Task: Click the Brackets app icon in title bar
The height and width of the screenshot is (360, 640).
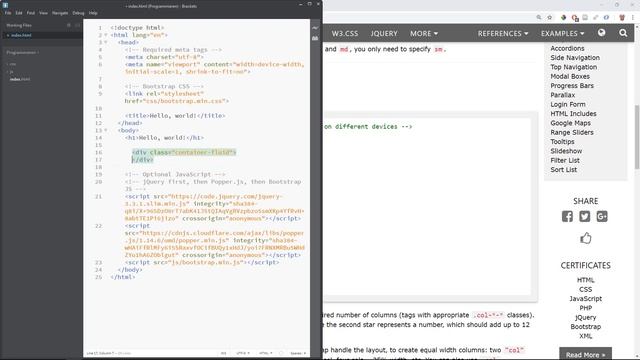Action: [5, 5]
